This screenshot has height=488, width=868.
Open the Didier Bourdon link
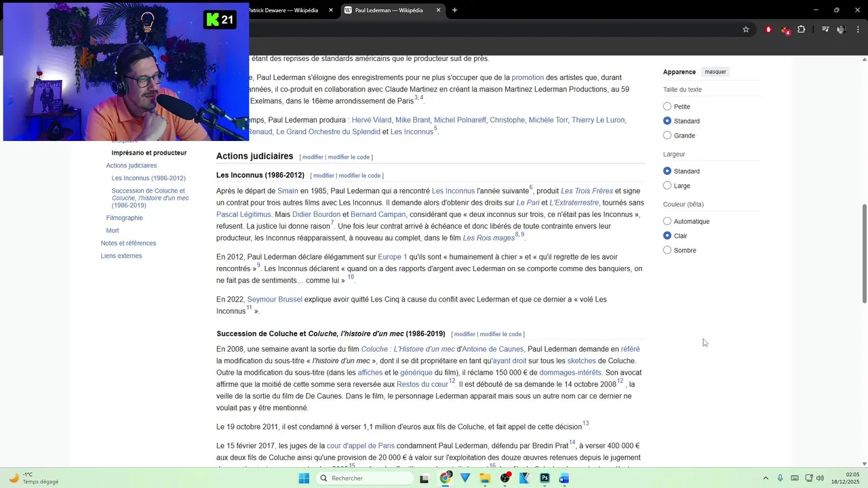click(316, 214)
